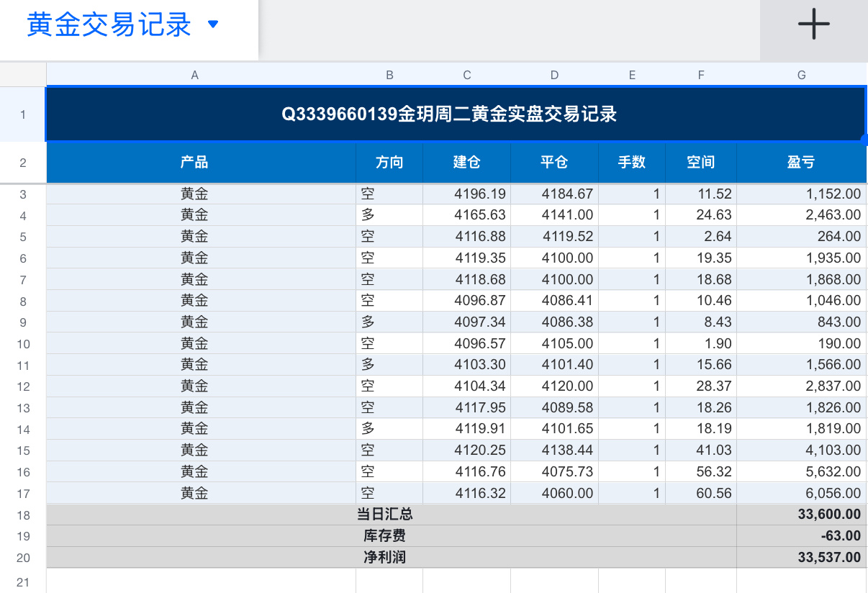Select cell with value 4118.68
Image resolution: width=868 pixels, height=593 pixels.
[x=467, y=279]
